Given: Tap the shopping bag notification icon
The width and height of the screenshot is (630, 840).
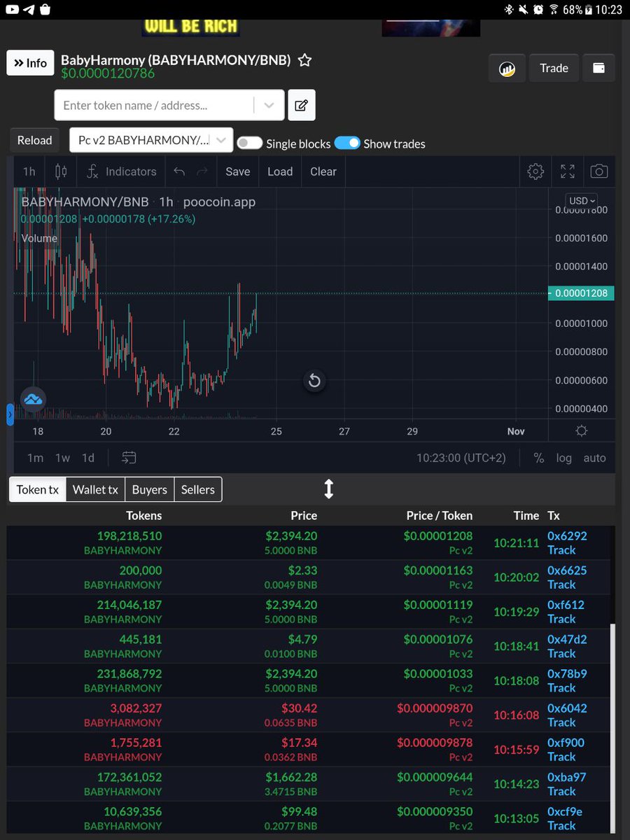Looking at the screenshot, I should [x=45, y=9].
